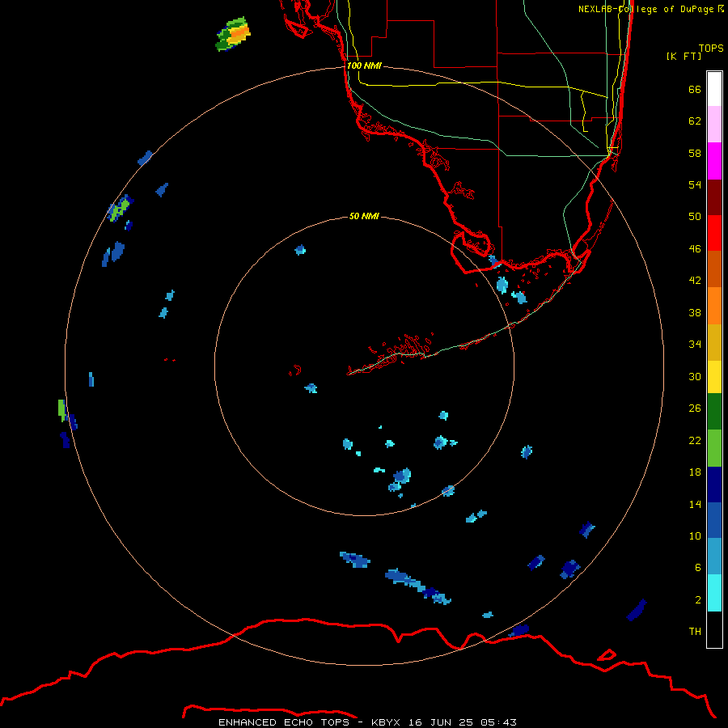Click the '14' scale label
Viewport: 728px width, 728px height.
[x=695, y=504]
